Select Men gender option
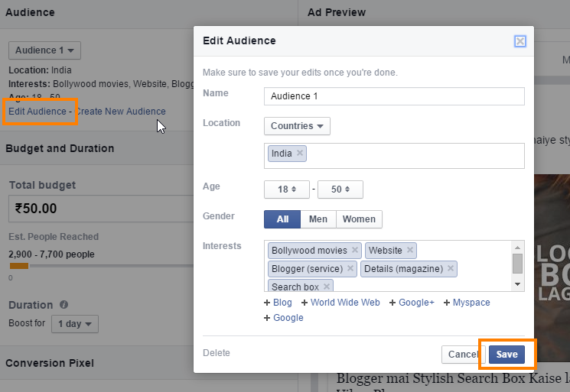The image size is (570, 392). [318, 219]
